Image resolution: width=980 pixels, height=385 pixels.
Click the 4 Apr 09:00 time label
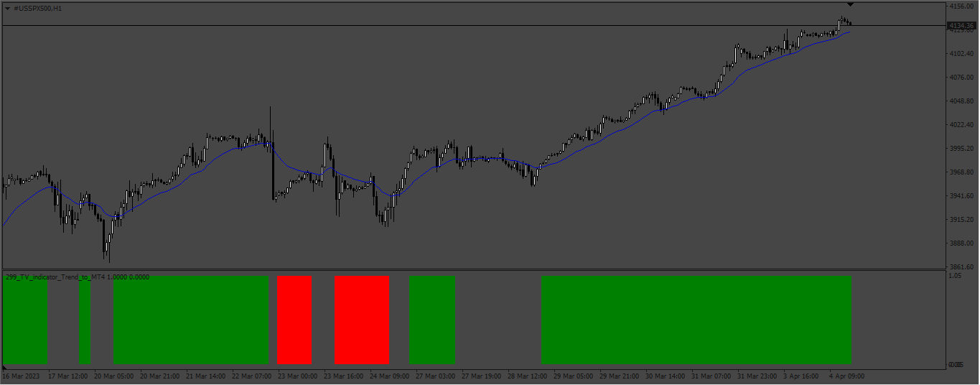click(848, 376)
